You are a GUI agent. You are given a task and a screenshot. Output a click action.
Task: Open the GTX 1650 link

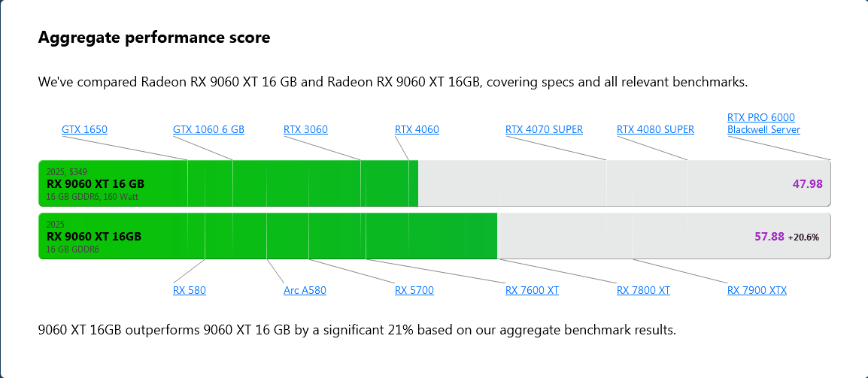[x=84, y=130]
